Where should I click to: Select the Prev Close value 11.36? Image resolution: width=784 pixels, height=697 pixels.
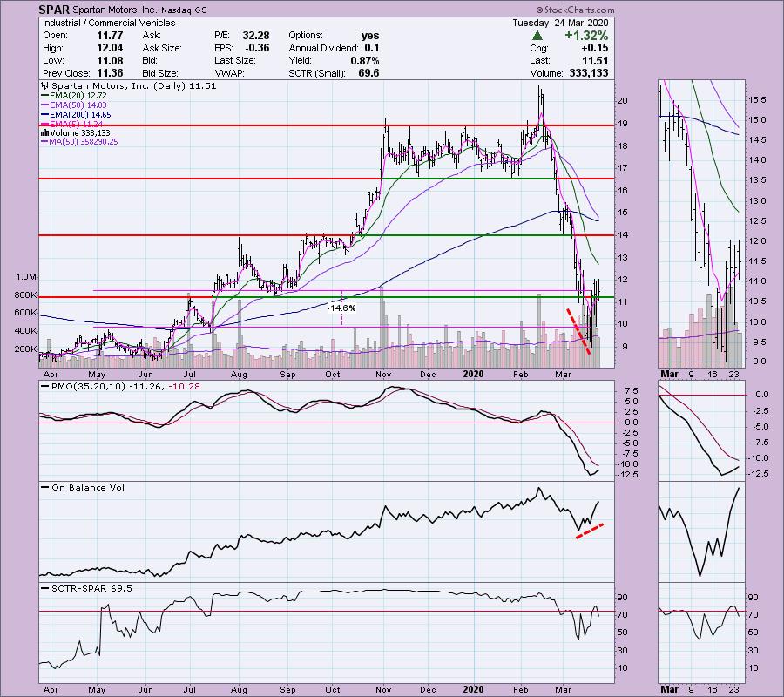[110, 73]
